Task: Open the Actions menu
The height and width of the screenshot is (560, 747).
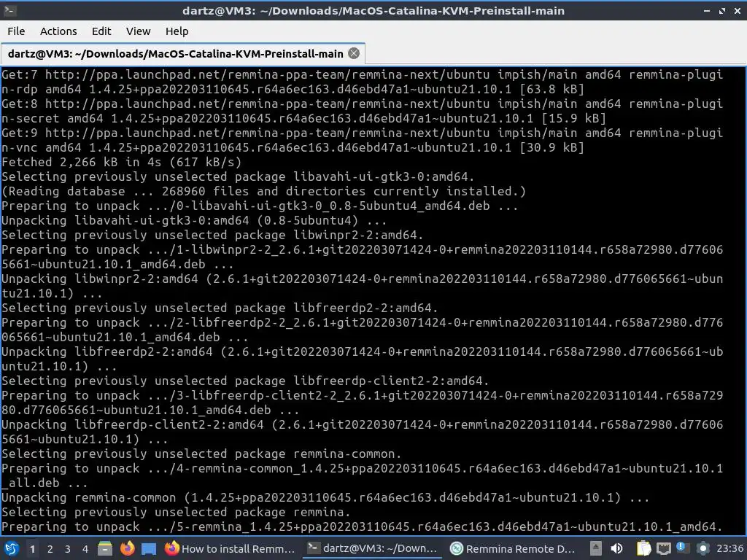Action: point(58,31)
